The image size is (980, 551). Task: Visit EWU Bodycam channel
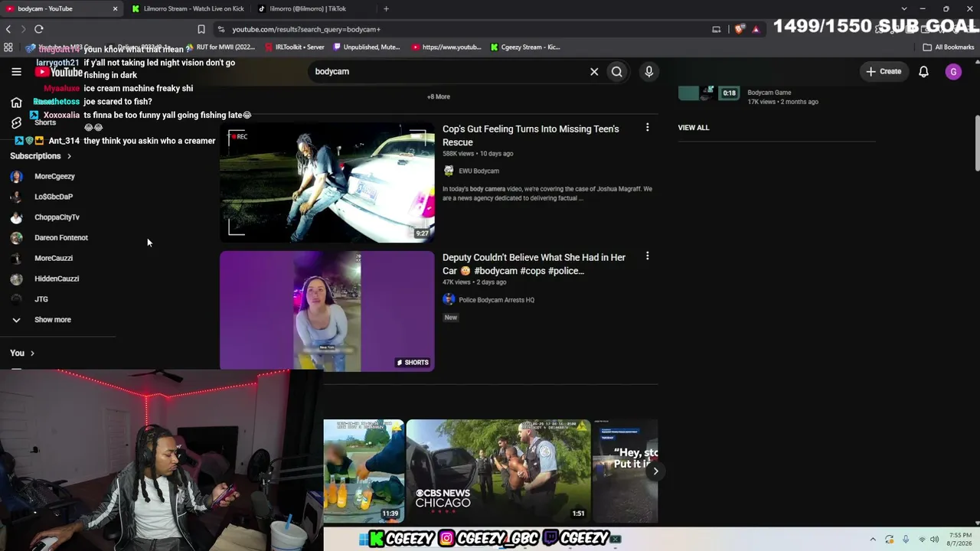click(479, 171)
